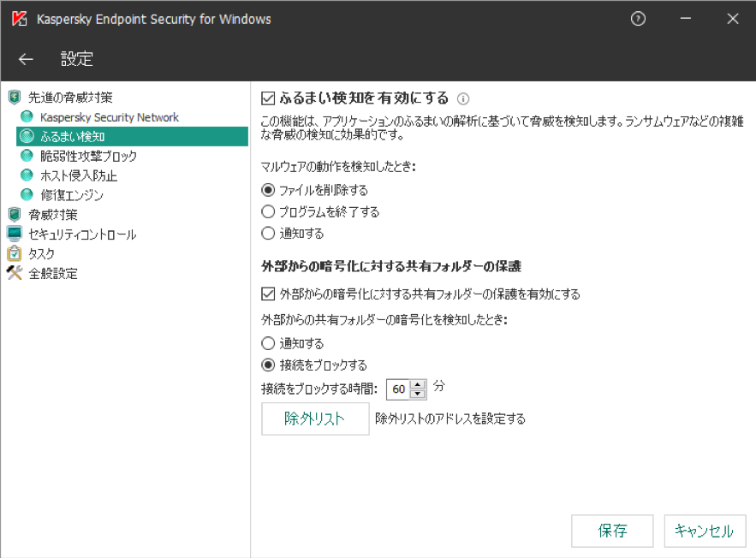This screenshot has width=756, height=558.
Task: Select the ファイルを削除する radio option
Action: 268,190
